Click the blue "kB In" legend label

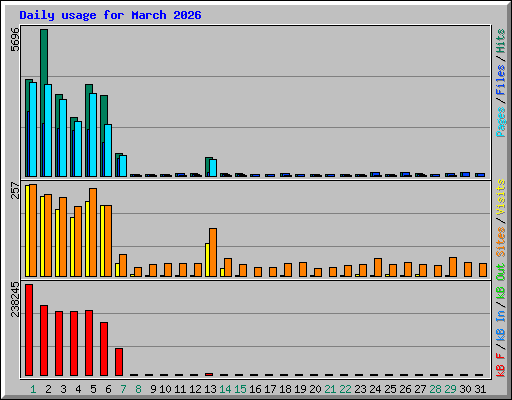500,327
